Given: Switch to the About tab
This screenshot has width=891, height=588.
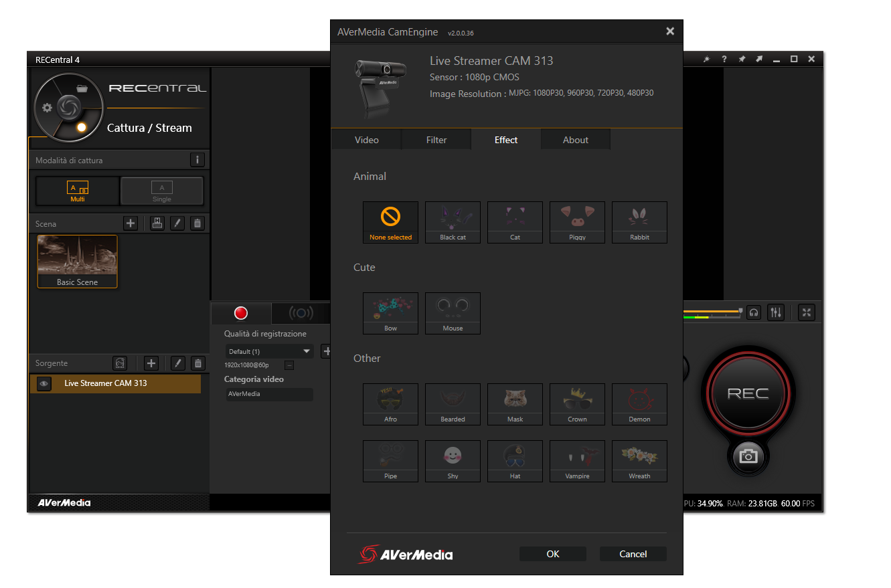Looking at the screenshot, I should [576, 140].
